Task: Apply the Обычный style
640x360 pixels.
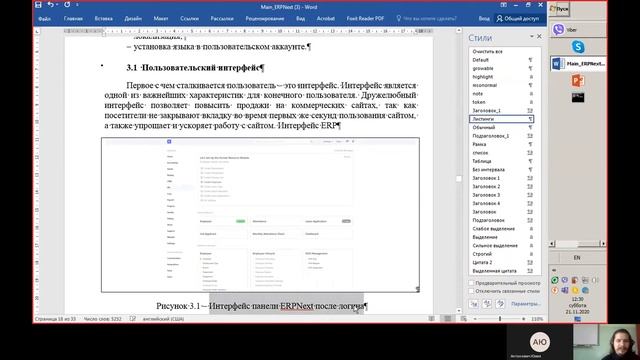Action: 501,127
